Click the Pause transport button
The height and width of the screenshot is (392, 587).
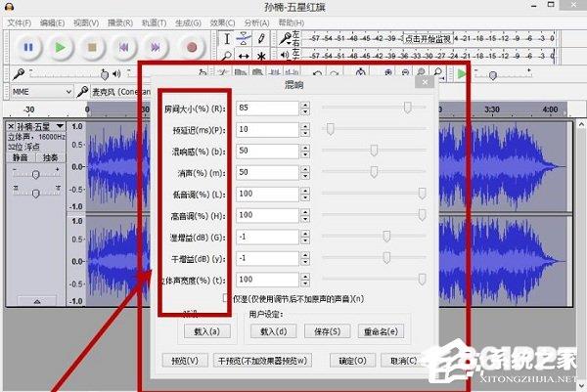click(x=28, y=47)
